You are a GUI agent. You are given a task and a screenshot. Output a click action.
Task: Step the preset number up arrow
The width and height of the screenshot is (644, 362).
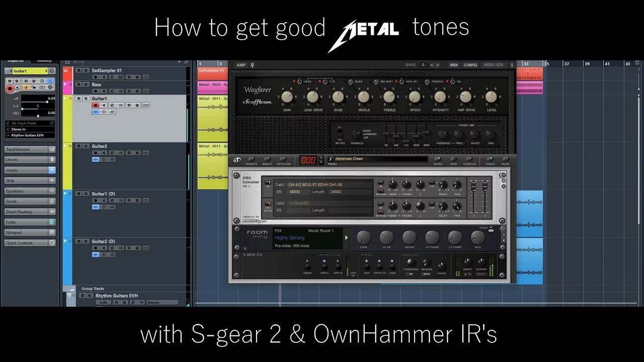321,158
